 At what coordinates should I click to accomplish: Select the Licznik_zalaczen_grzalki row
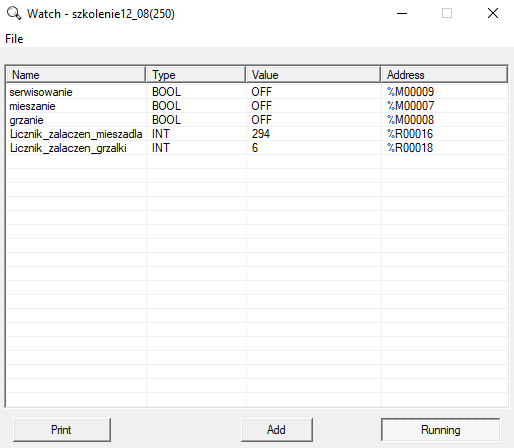257,148
